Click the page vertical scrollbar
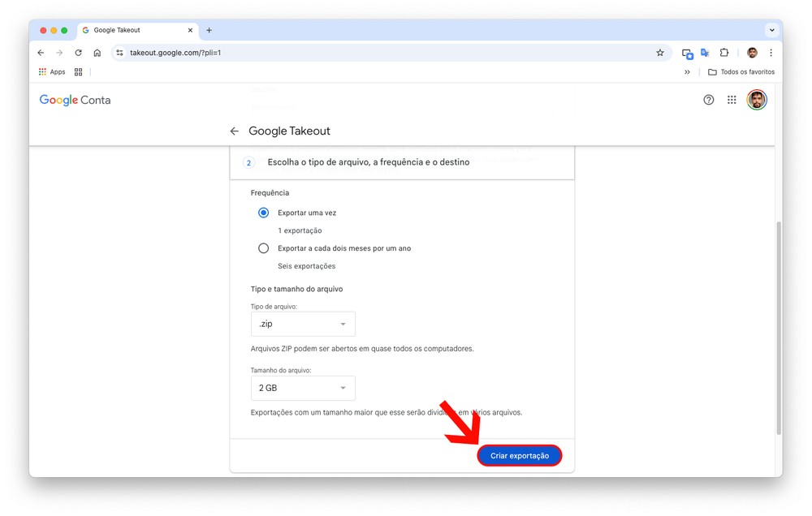The image size is (812, 516). click(779, 328)
